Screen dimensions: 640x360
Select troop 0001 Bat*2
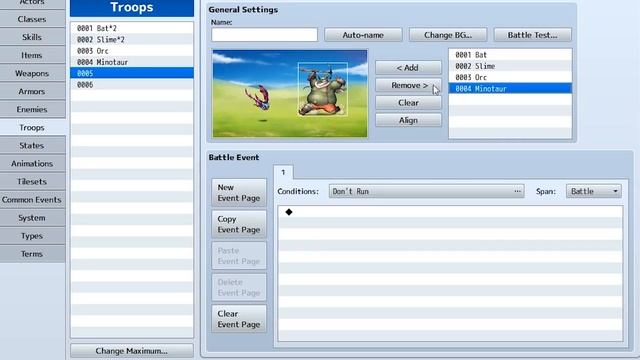[x=132, y=28]
